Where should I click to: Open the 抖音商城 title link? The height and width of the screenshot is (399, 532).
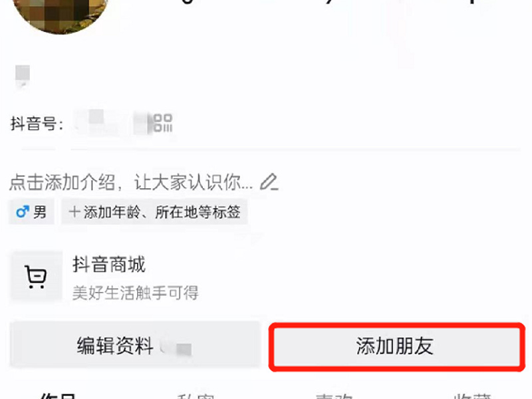108,264
